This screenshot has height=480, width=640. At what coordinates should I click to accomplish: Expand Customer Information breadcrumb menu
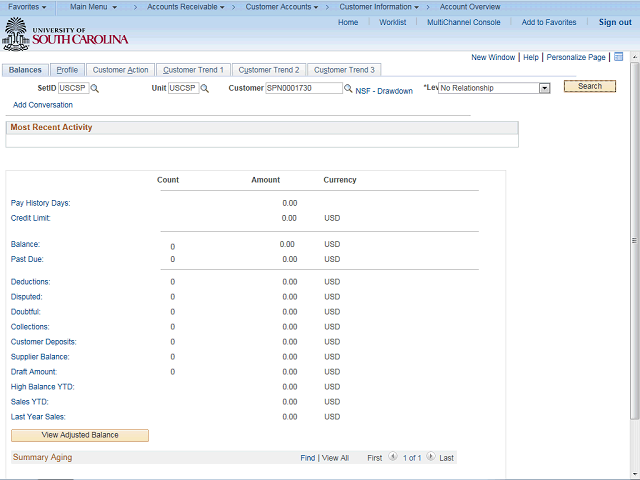point(379,7)
